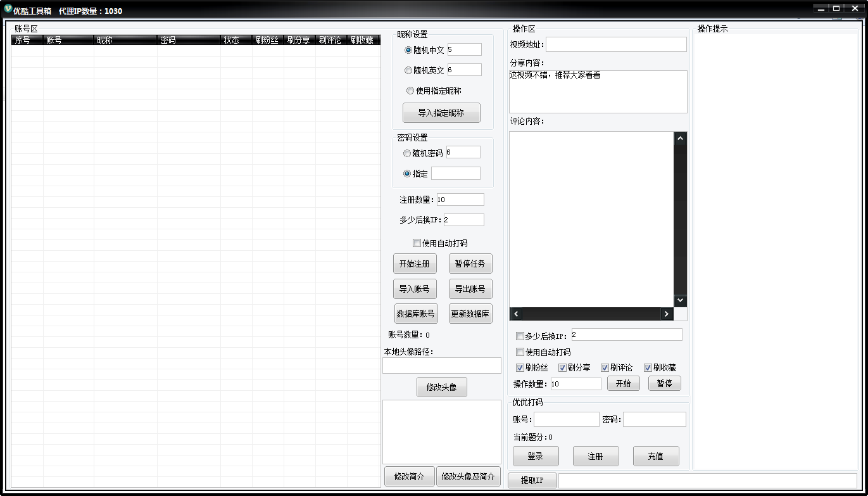Click the 优酷工具箱 app icon in title bar
The width and height of the screenshot is (868, 496).
(8, 10)
